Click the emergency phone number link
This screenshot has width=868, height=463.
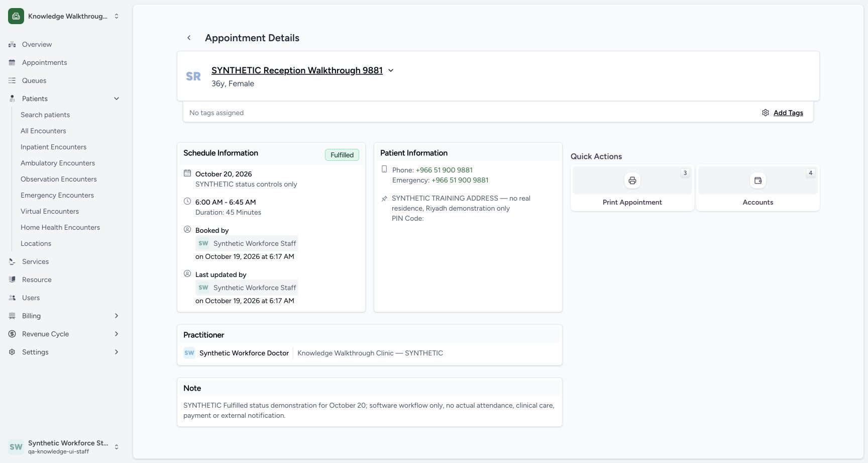point(460,180)
